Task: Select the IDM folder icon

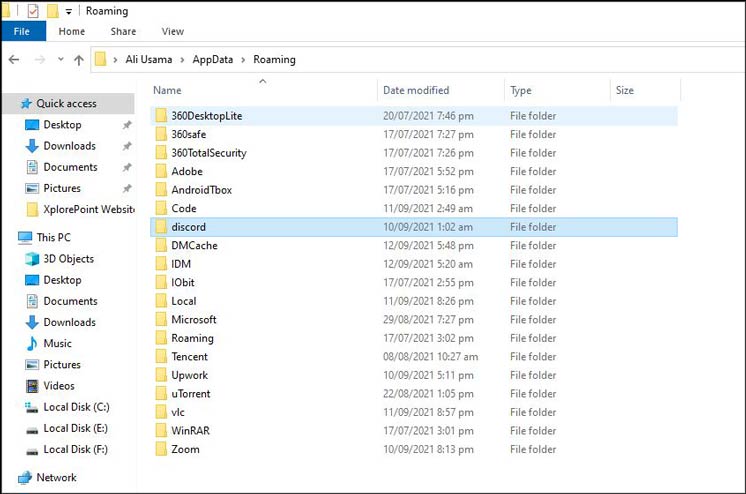Action: 161,264
